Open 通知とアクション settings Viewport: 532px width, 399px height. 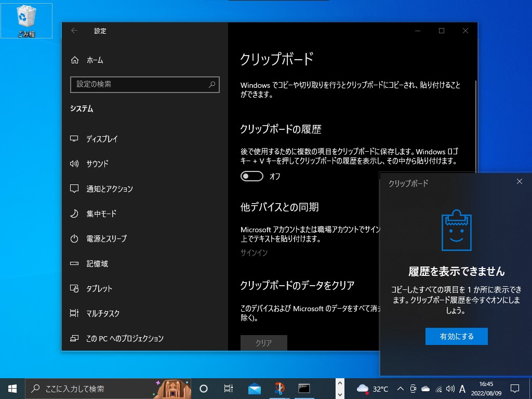click(110, 189)
